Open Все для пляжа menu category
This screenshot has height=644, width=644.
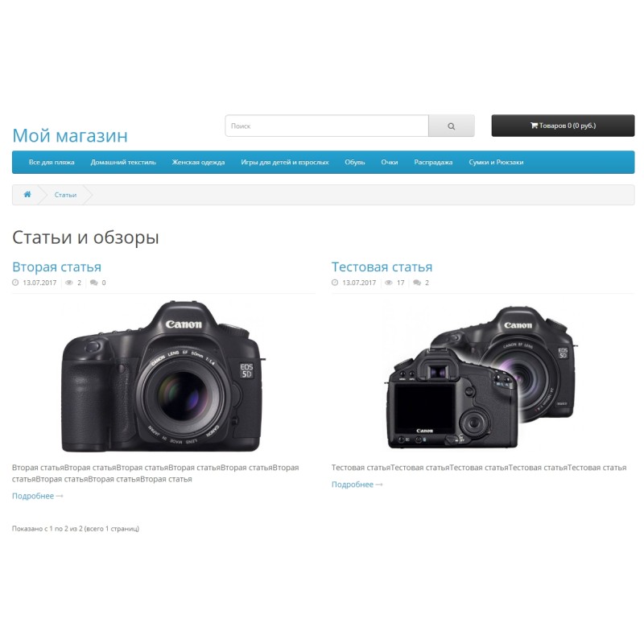tap(52, 163)
